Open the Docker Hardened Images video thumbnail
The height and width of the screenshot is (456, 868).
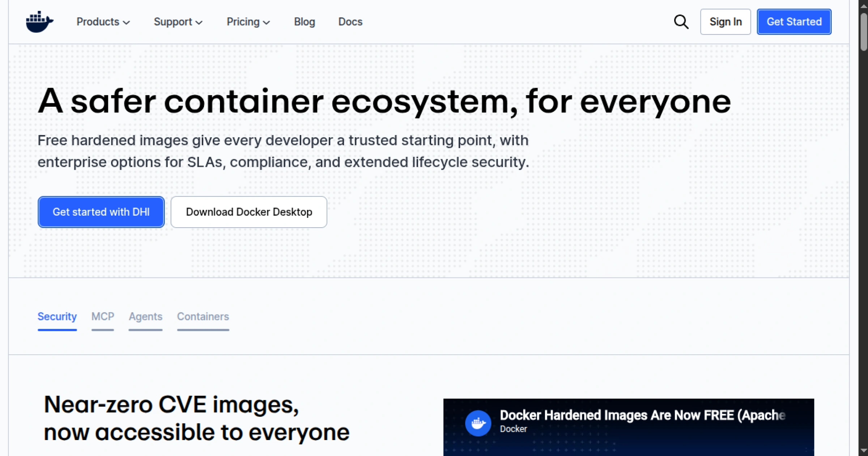(x=629, y=427)
